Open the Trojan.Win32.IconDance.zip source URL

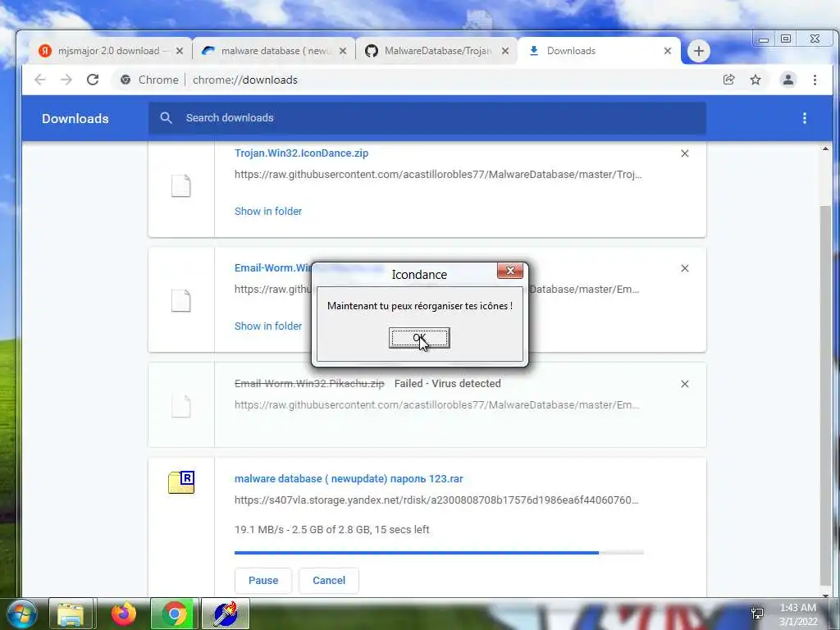pos(438,174)
